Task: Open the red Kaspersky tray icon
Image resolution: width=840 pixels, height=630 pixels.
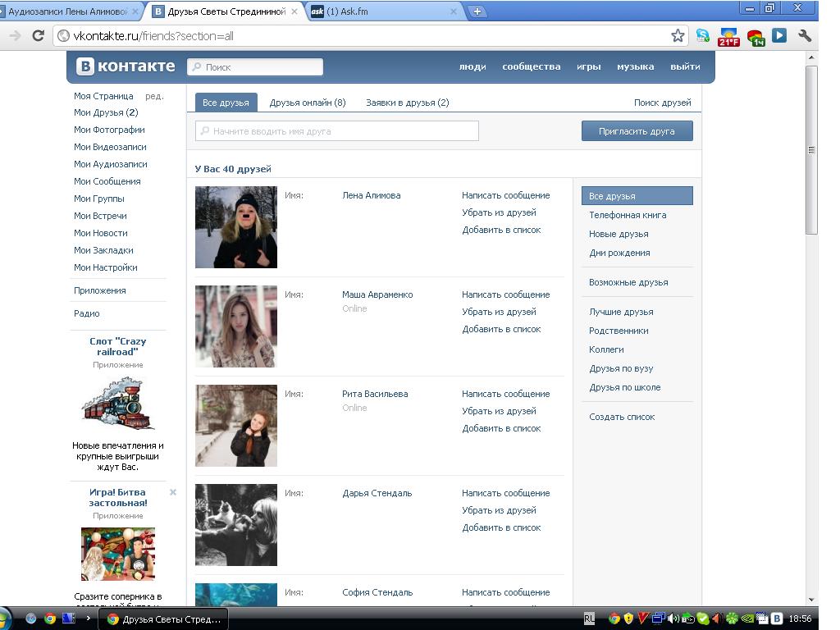Action: 643,619
